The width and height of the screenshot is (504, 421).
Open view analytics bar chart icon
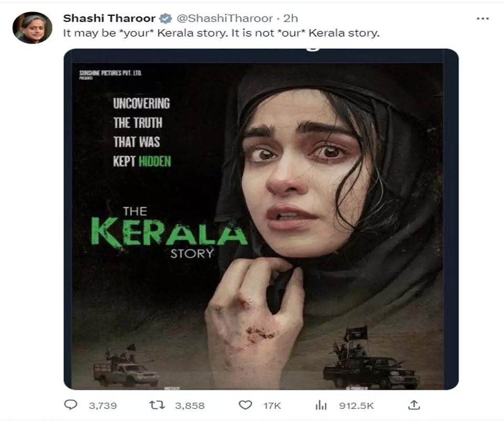[321, 405]
